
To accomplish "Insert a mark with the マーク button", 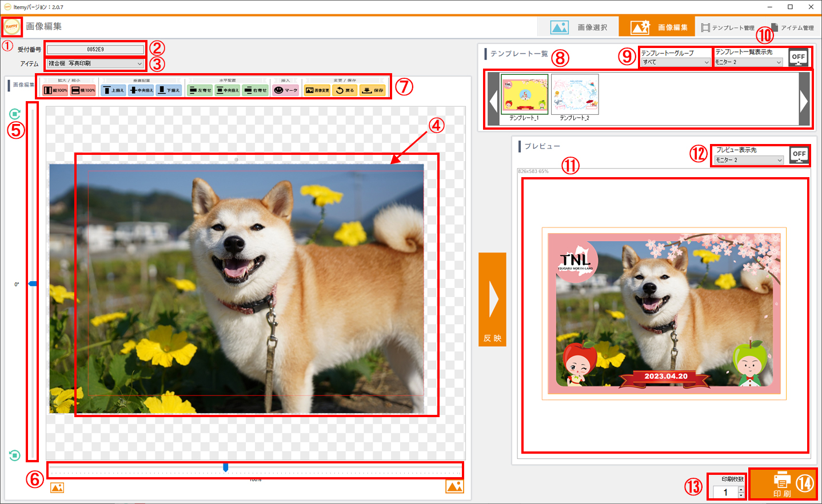I will click(x=285, y=90).
